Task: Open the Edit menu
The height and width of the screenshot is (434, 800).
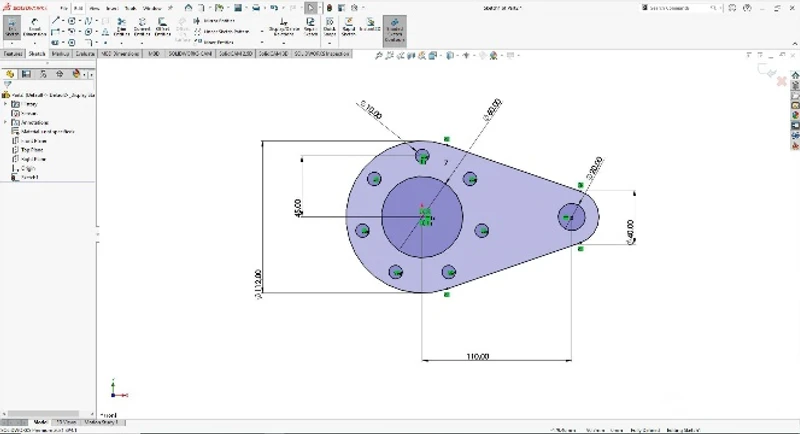Action: click(x=78, y=8)
